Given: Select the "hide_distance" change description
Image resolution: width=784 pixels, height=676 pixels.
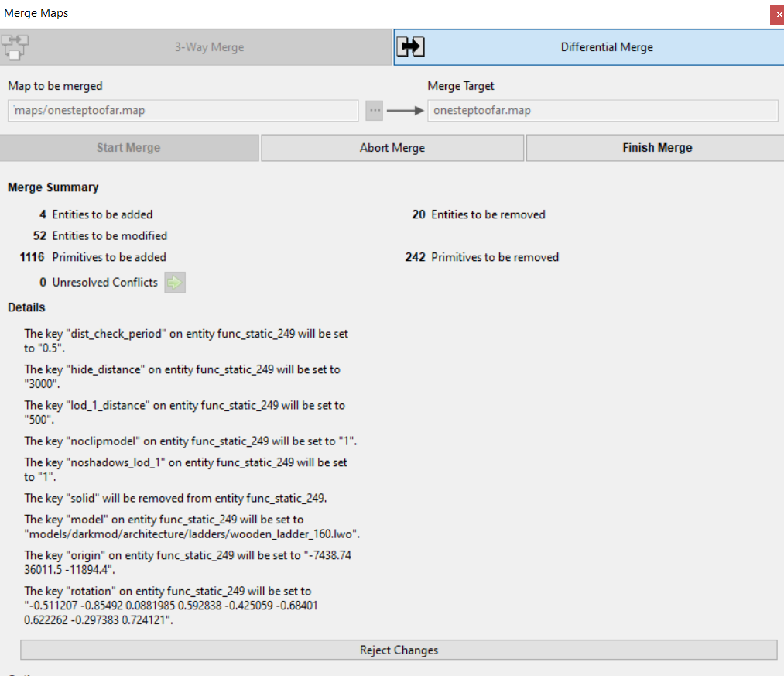Looking at the screenshot, I should (x=182, y=376).
